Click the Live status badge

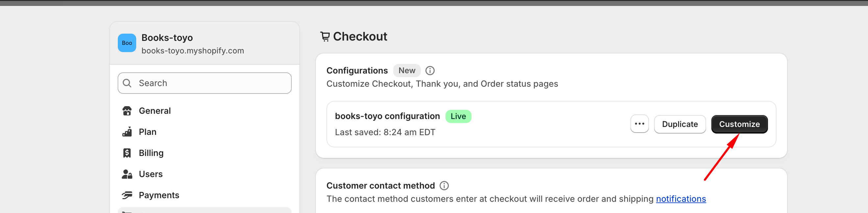(458, 116)
